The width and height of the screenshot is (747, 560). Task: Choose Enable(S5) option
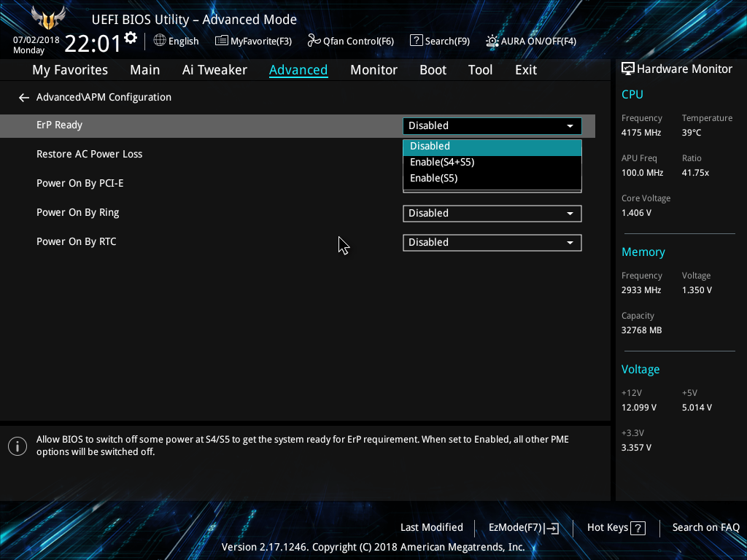click(x=492, y=179)
